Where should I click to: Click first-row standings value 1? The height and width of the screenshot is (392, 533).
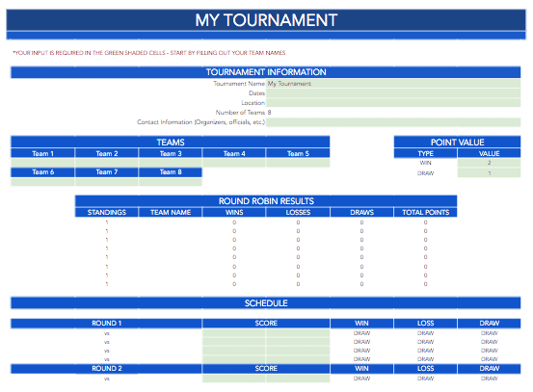pos(107,222)
